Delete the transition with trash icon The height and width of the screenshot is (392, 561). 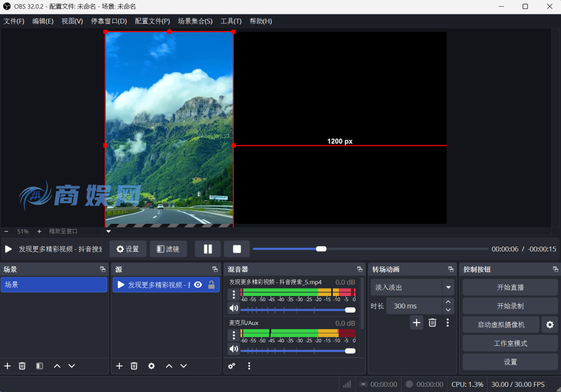click(432, 323)
